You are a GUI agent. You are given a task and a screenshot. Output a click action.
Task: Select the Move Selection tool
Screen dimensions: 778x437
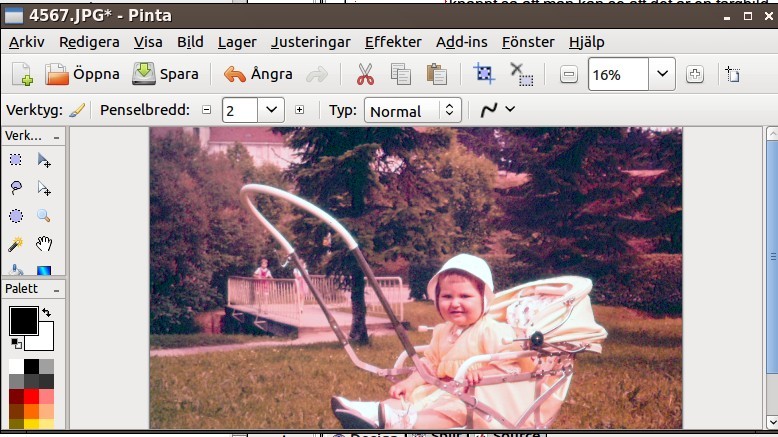pyautogui.click(x=44, y=187)
